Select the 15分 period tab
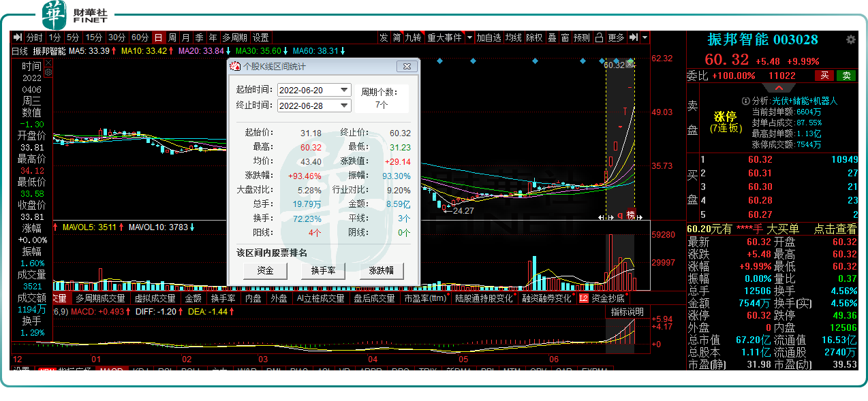868x401 pixels. (x=95, y=37)
